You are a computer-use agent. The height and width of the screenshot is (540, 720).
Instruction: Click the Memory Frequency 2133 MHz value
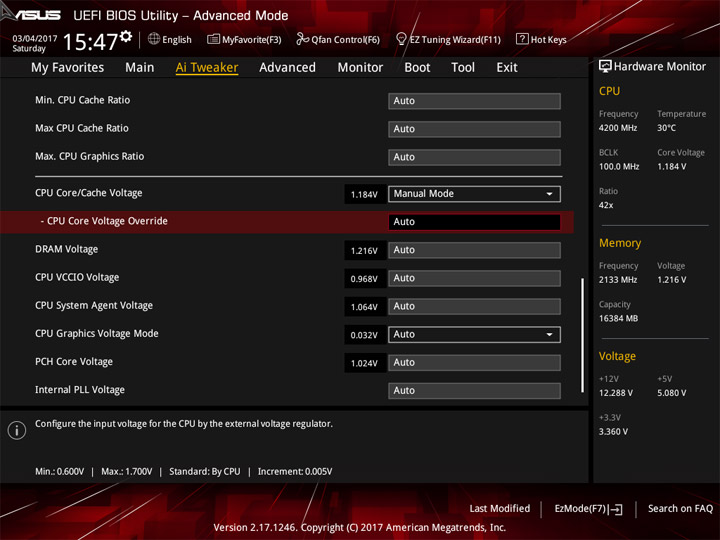[x=618, y=280]
